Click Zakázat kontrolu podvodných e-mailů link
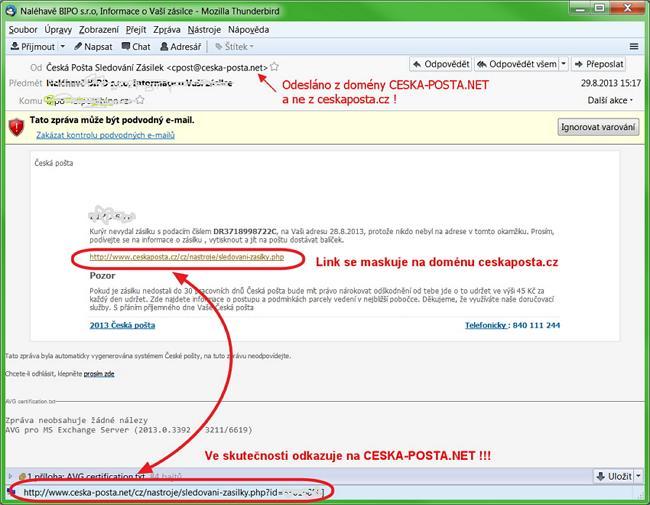Image resolution: width=650 pixels, height=505 pixels. (105, 135)
